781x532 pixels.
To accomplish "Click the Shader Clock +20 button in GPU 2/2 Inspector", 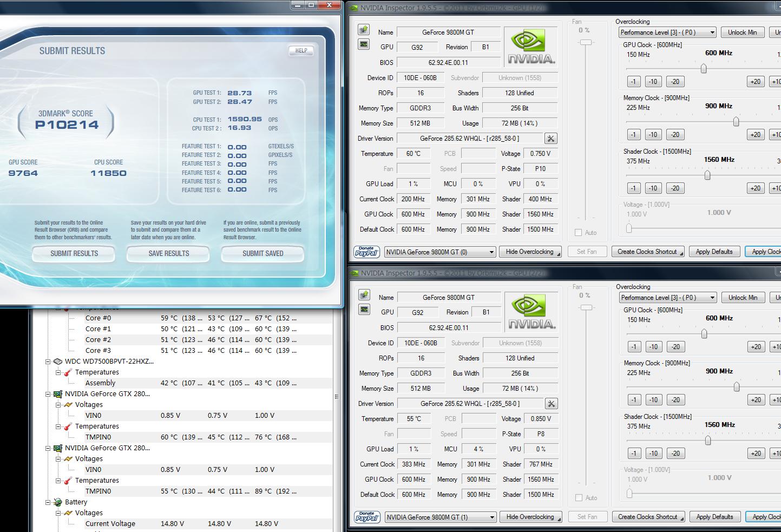I will [x=756, y=454].
